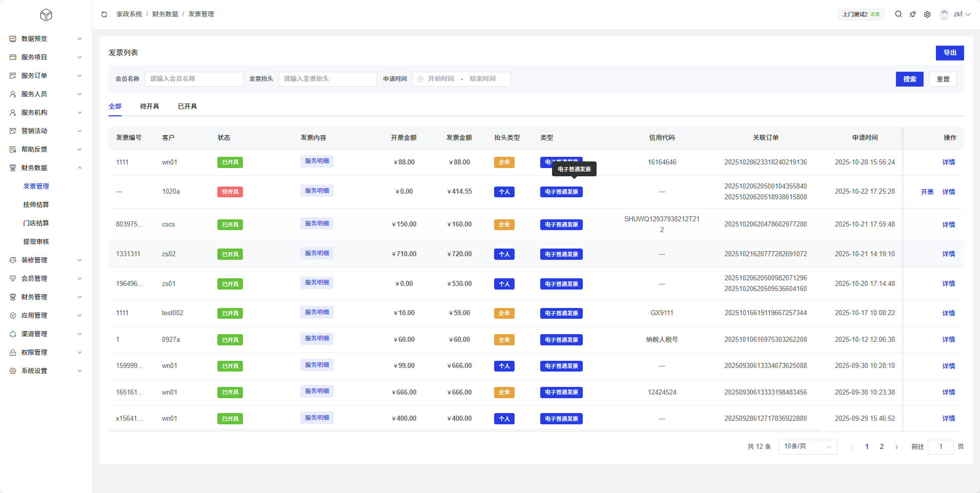
Task: Click the user avatar next to zkf
Action: coord(944,14)
